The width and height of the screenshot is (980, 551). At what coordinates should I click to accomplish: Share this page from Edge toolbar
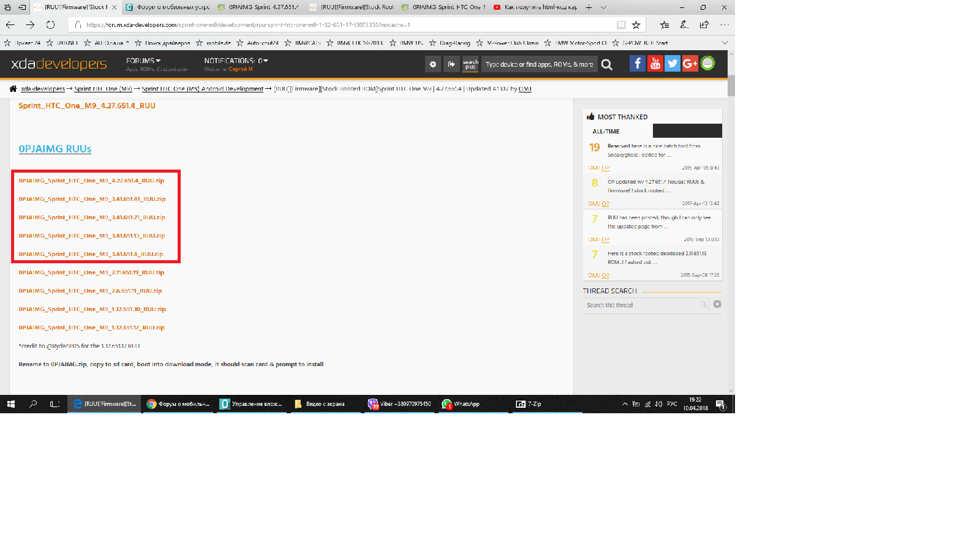click(x=704, y=25)
